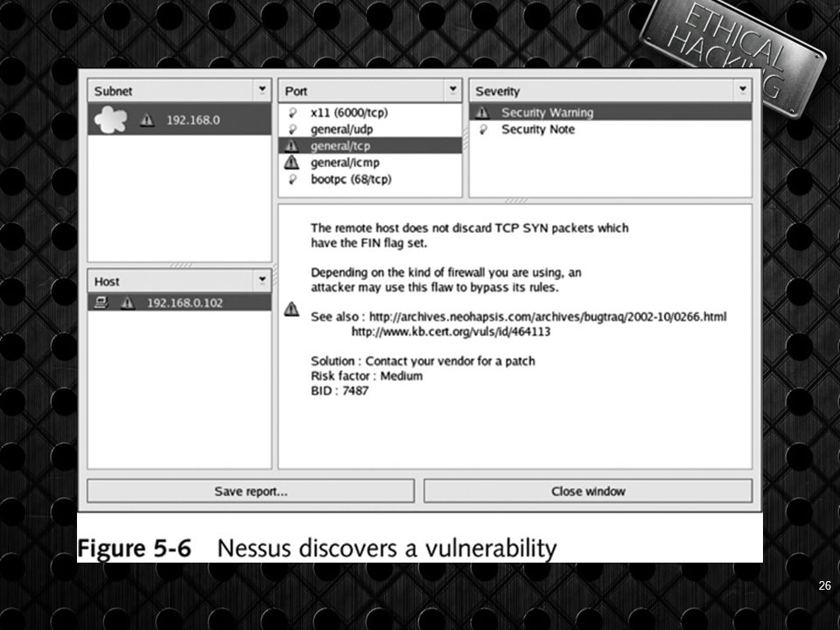Viewport: 840px width, 630px height.
Task: Click warning icon in the description pane
Action: [291, 309]
